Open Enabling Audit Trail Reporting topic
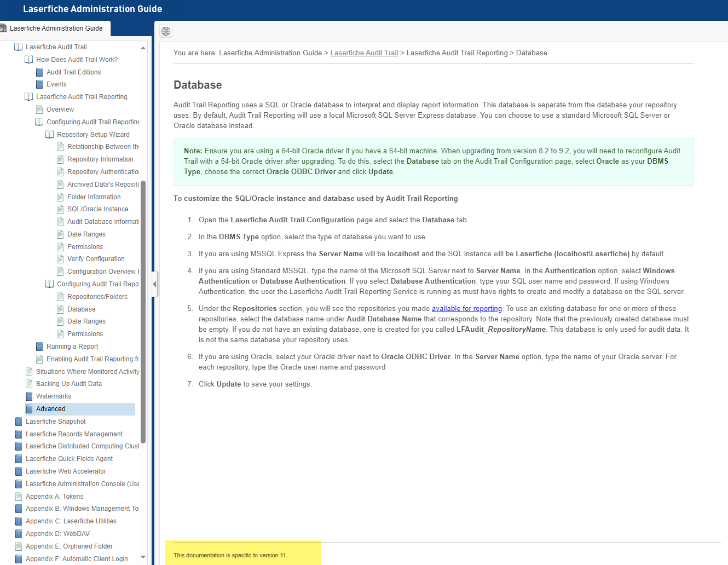 click(x=93, y=359)
